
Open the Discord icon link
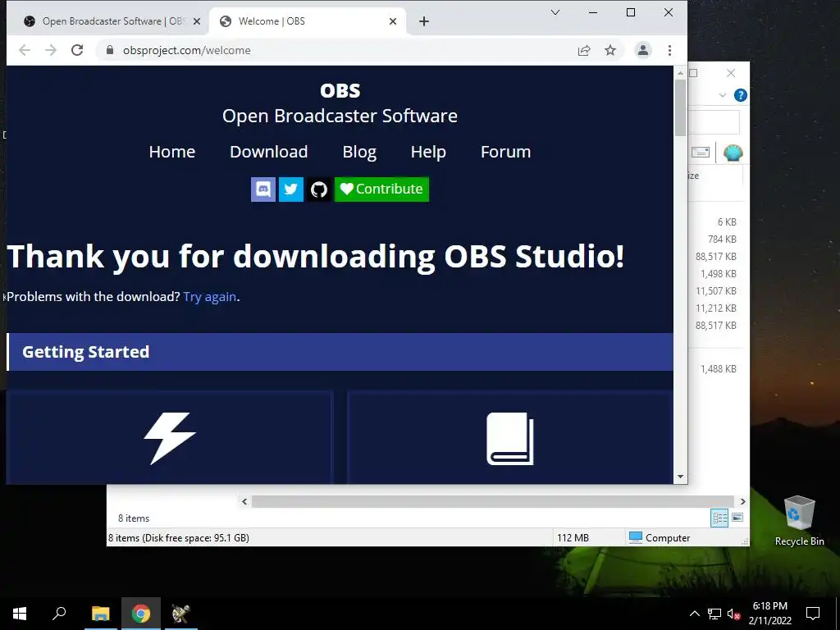click(263, 189)
